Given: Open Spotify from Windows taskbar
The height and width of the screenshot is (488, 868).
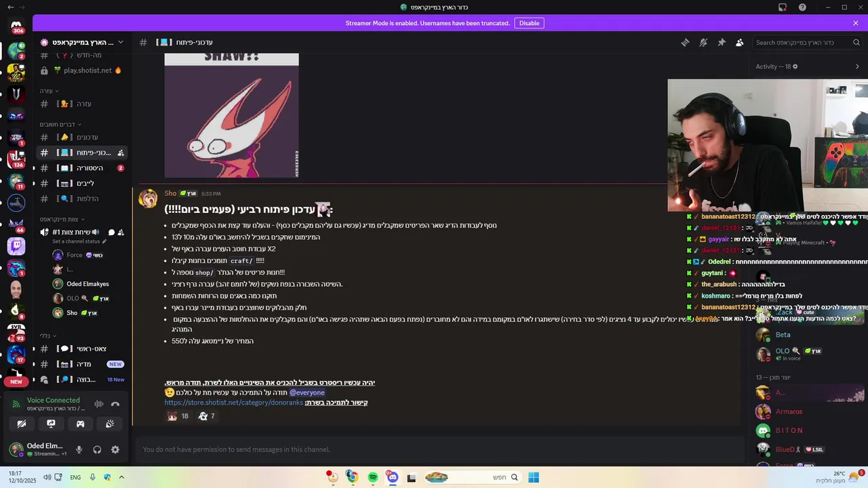Looking at the screenshot, I should pos(373,478).
